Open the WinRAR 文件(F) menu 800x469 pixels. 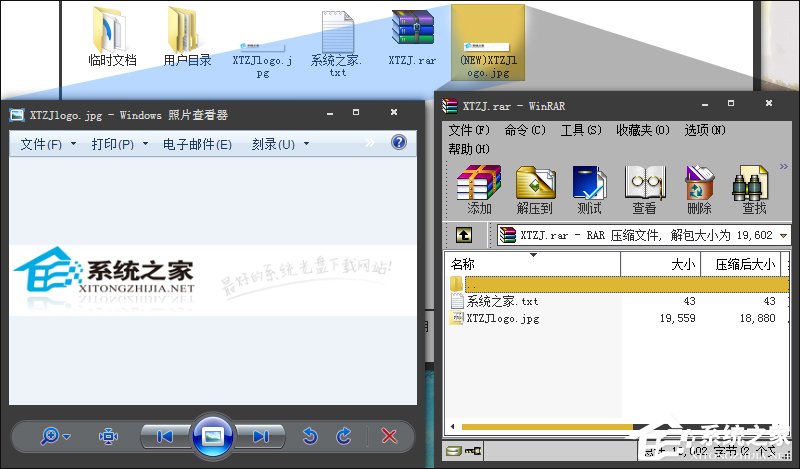469,130
